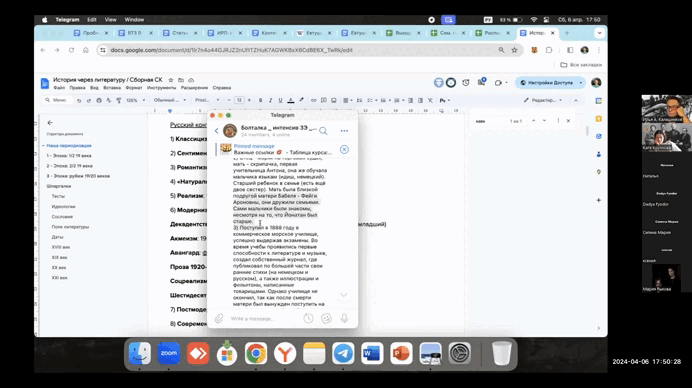Attach a file with the paperclip
692x388 pixels.
pos(219,318)
